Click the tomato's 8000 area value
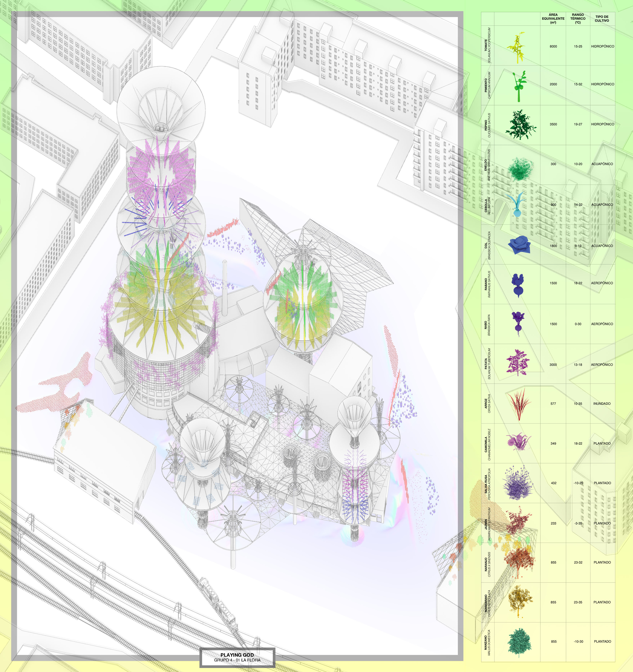 [x=553, y=46]
